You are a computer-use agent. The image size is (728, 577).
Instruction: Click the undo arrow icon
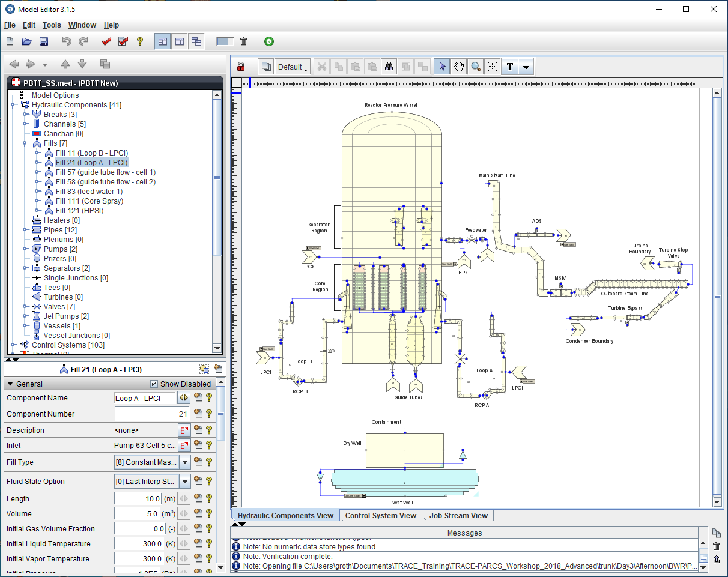67,41
